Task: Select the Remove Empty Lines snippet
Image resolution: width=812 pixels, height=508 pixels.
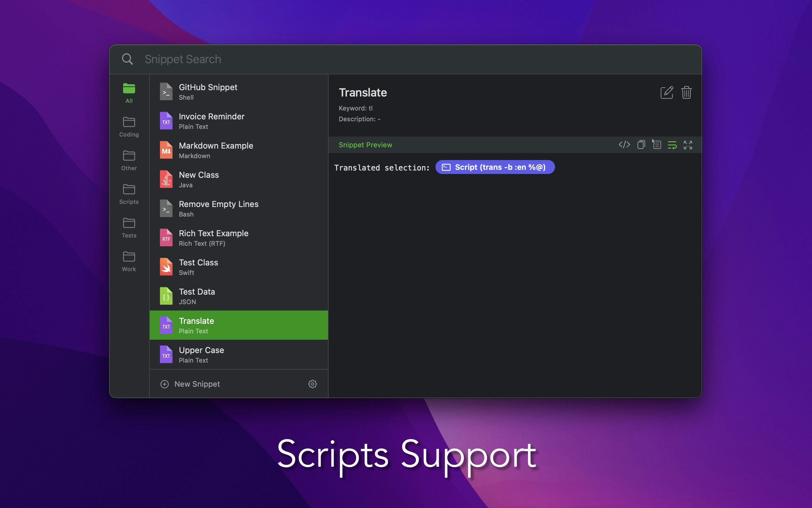Action: click(x=239, y=209)
